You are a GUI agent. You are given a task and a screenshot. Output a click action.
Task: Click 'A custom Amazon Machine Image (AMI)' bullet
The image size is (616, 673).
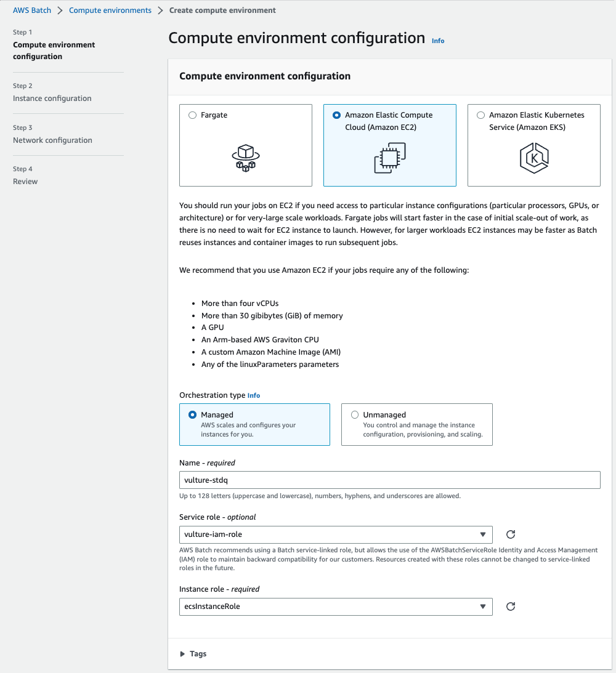(271, 352)
